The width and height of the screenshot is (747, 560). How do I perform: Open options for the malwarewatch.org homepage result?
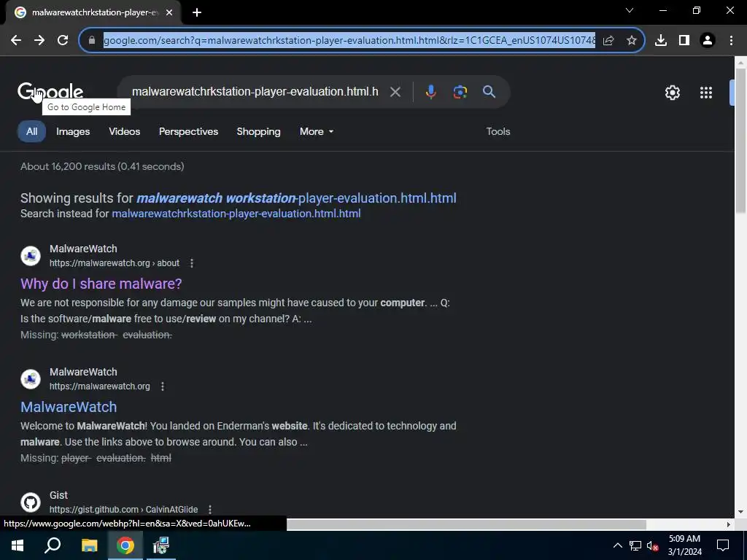point(162,386)
